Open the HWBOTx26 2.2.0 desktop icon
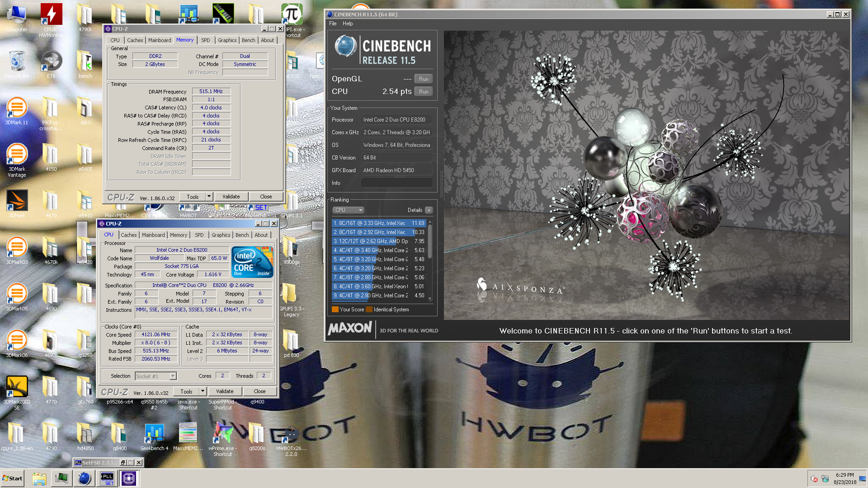This screenshot has width=868, height=488. click(x=291, y=439)
